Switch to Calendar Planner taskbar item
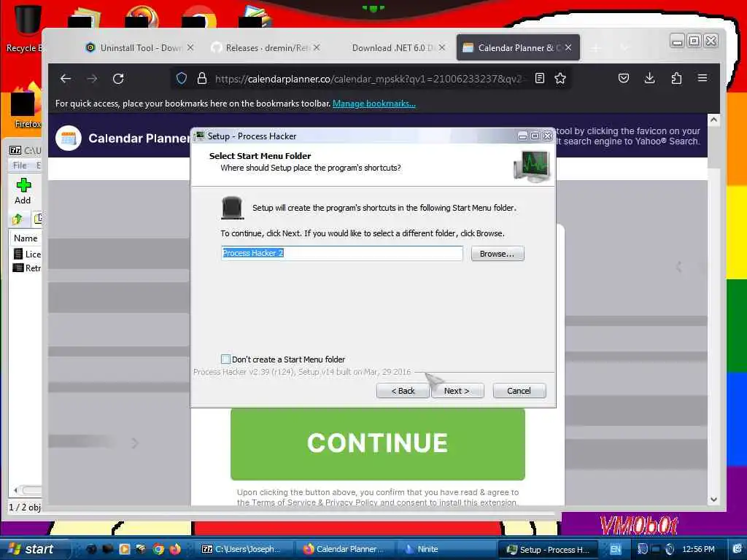The image size is (747, 560). pyautogui.click(x=346, y=549)
